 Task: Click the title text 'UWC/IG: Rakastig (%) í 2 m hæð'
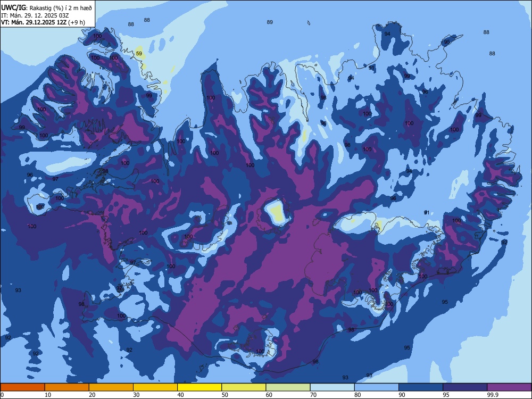[46, 7]
